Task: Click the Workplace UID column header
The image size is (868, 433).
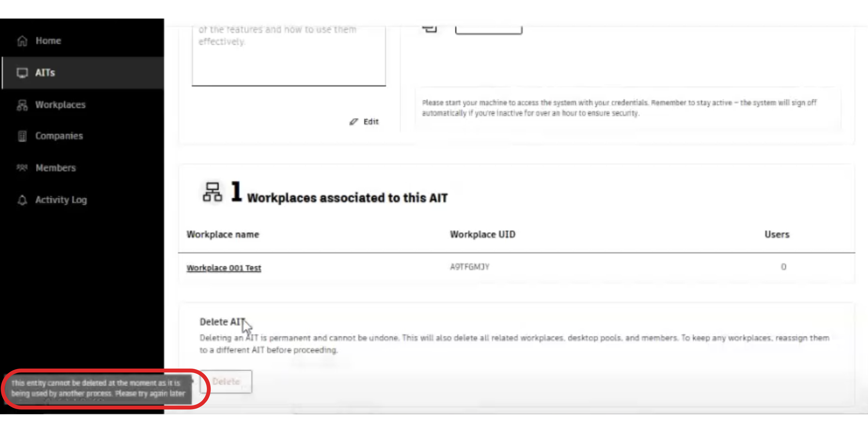Action: [483, 235]
